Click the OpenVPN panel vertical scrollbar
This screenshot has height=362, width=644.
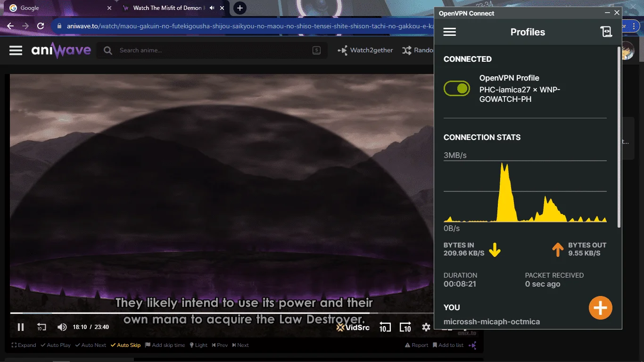pos(619,137)
